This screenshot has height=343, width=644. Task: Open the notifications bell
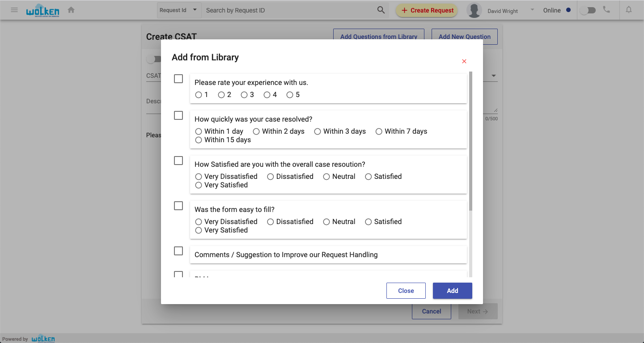tap(629, 10)
